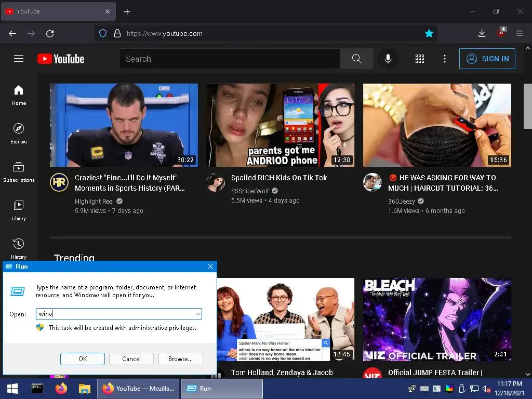The image size is (532, 399).
Task: Click the tracking protection shield icon
Action: [103, 33]
